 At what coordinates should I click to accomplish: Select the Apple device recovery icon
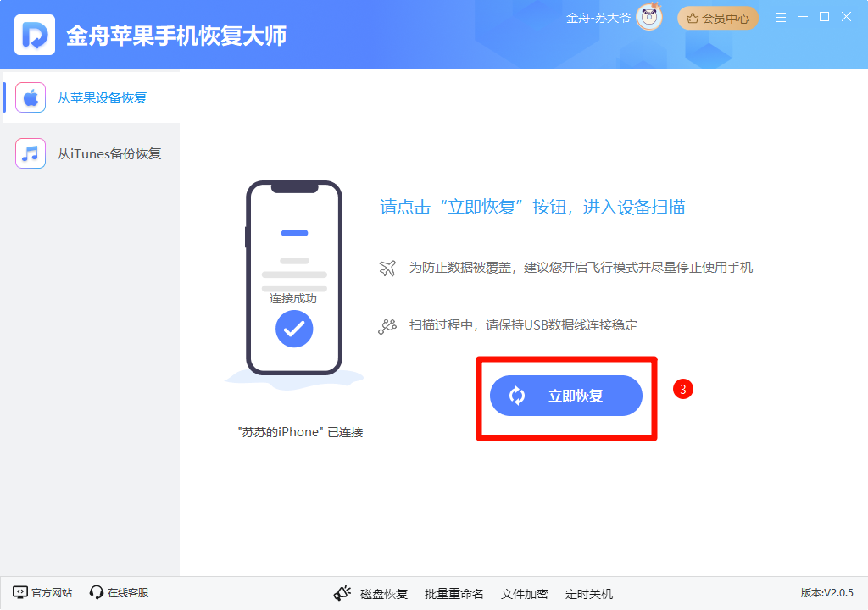[31, 98]
